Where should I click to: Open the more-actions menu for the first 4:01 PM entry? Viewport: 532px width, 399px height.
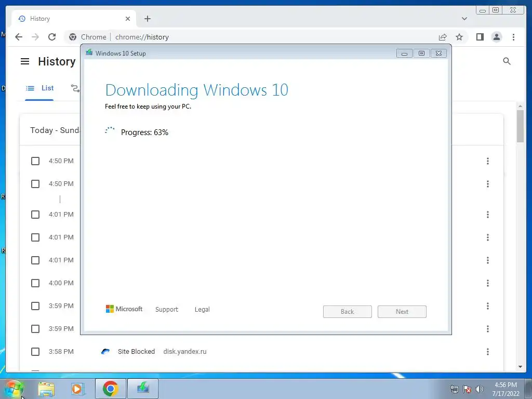[x=487, y=215]
